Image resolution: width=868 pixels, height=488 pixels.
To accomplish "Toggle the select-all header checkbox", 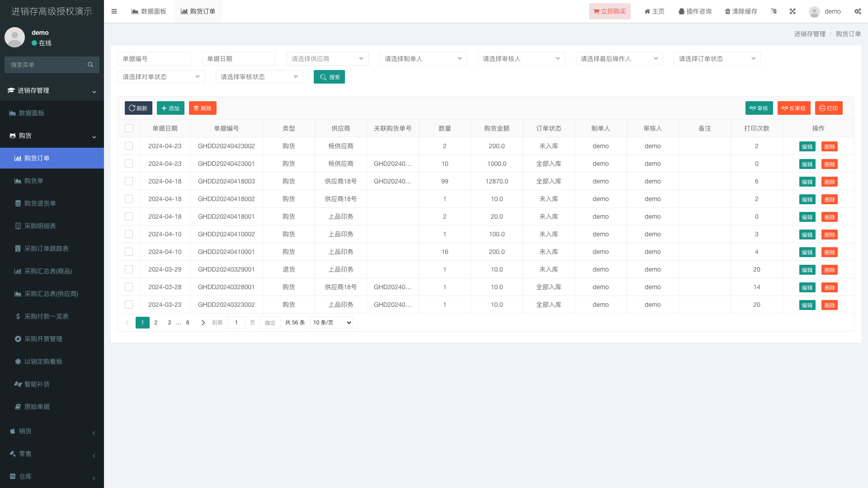I will tap(129, 128).
